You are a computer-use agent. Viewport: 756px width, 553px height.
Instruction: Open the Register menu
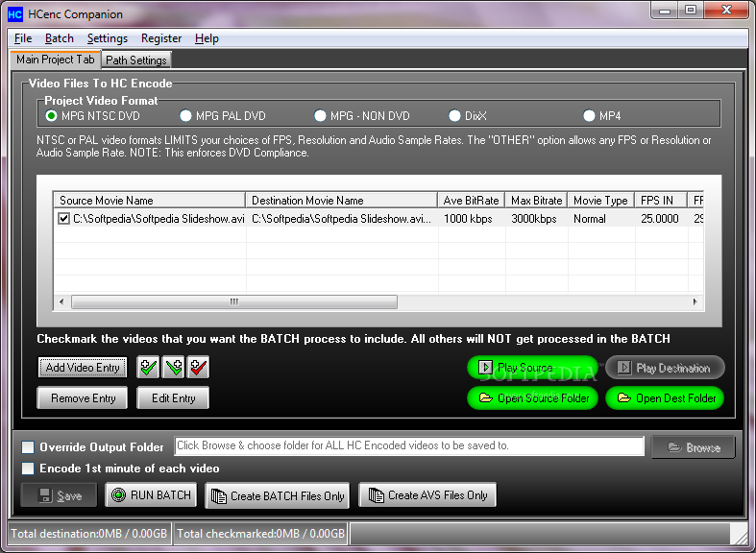coord(161,38)
